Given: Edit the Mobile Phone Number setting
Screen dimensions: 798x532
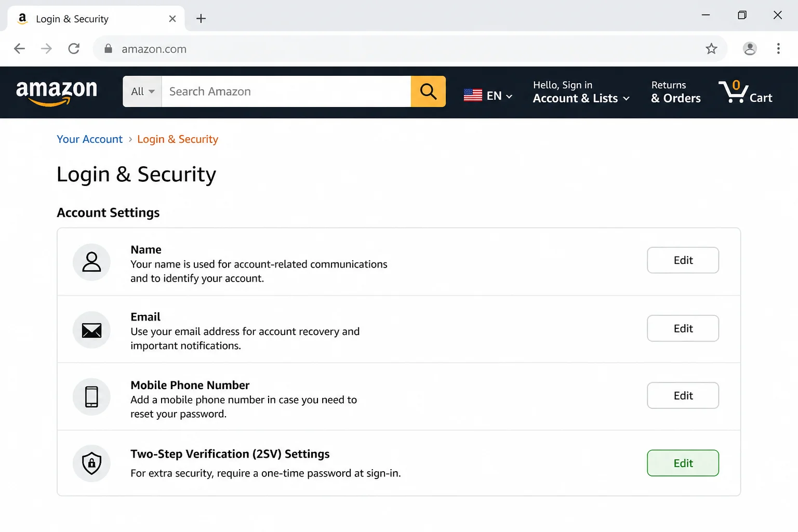Looking at the screenshot, I should pyautogui.click(x=683, y=395).
